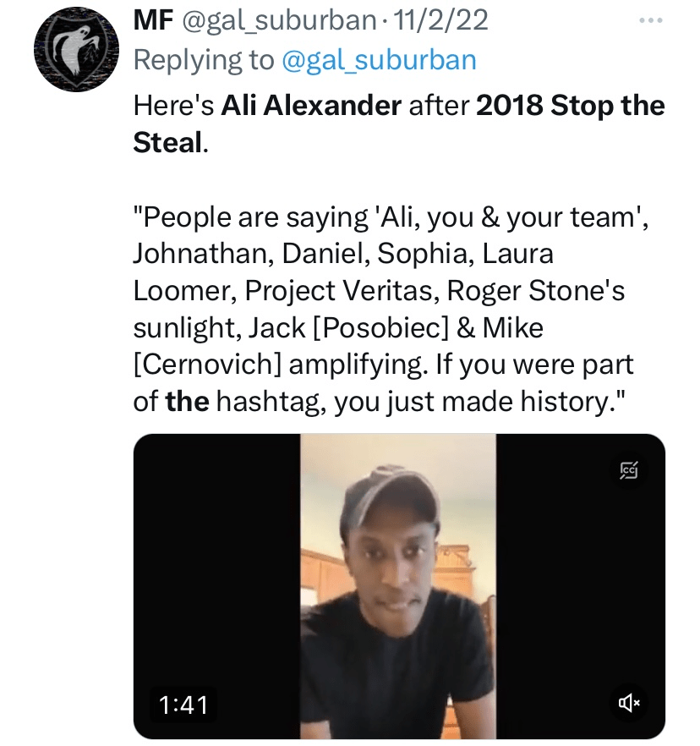The width and height of the screenshot is (700, 746).
Task: Click "Project Veritas" in the post text
Action: [x=342, y=290]
